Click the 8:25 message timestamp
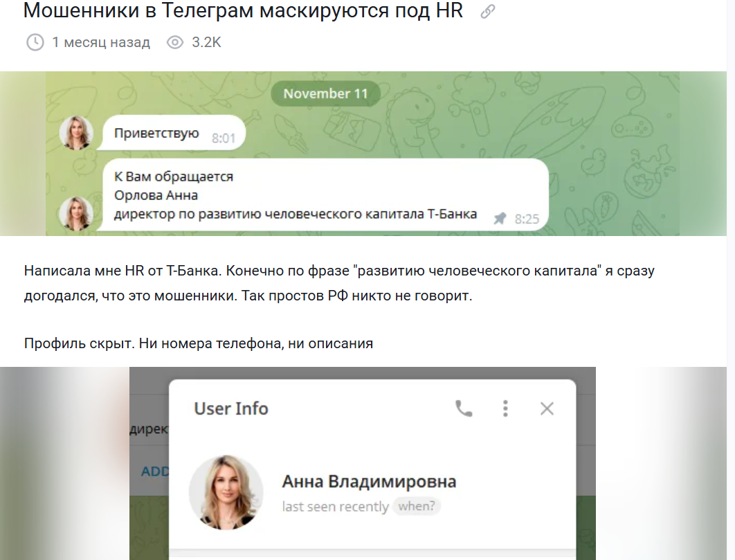Screen dimensions: 735x560 pyautogui.click(x=527, y=219)
